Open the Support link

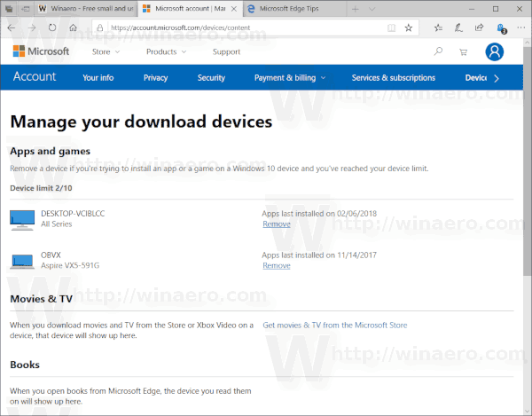[x=226, y=52]
